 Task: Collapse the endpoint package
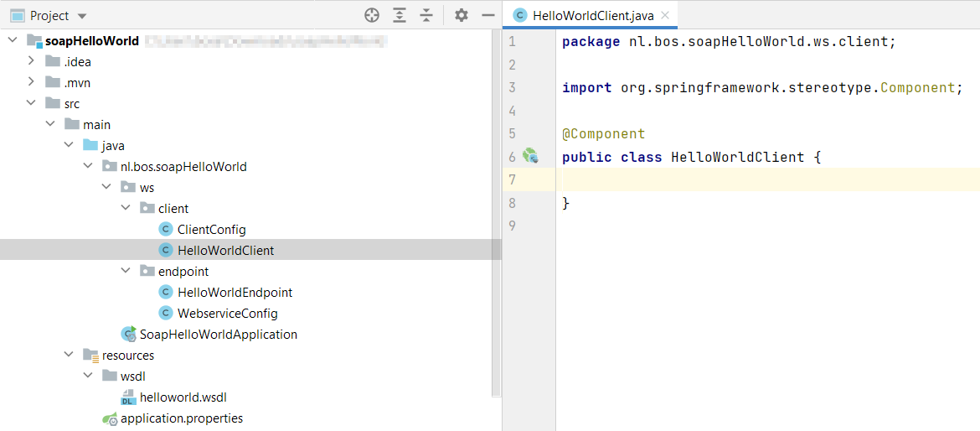(x=126, y=271)
